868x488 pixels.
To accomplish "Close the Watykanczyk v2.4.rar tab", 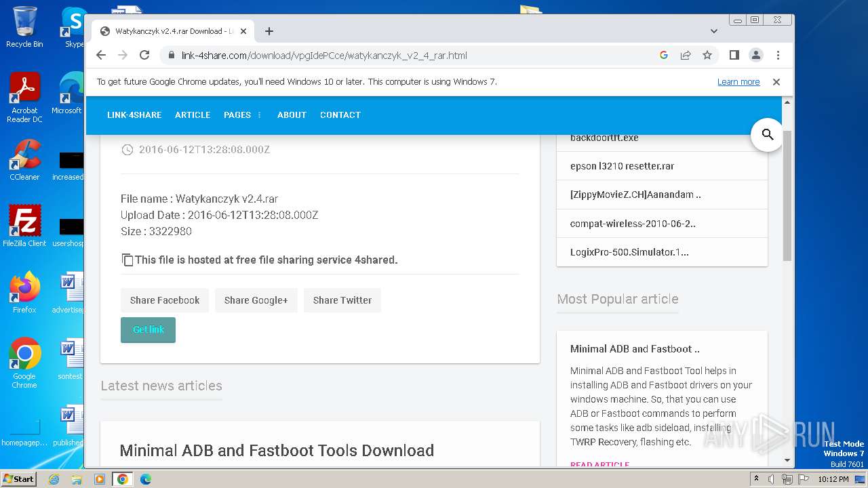I will [243, 31].
